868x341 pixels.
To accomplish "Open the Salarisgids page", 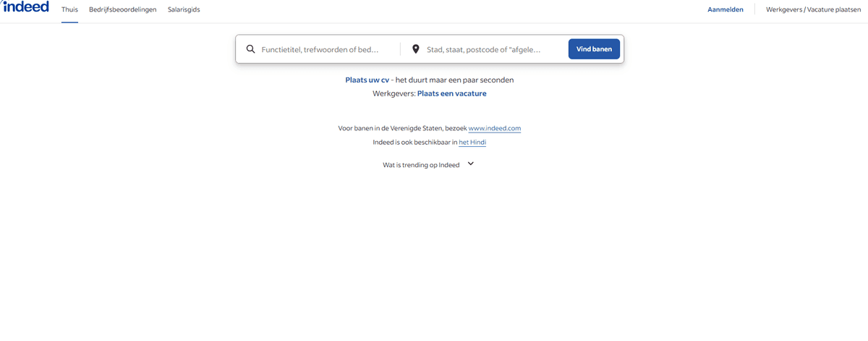I will [x=184, y=9].
